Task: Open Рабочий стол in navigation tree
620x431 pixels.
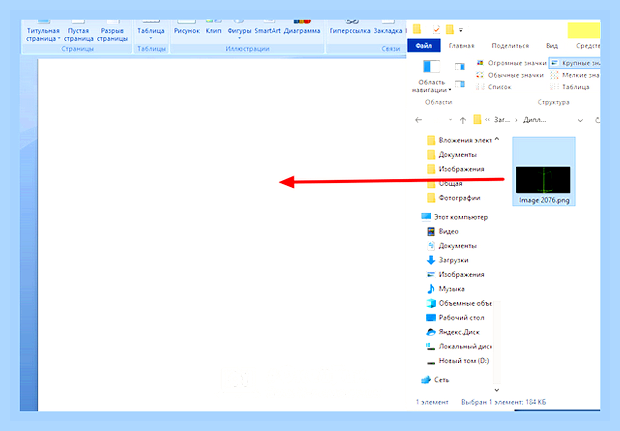Action: [455, 318]
